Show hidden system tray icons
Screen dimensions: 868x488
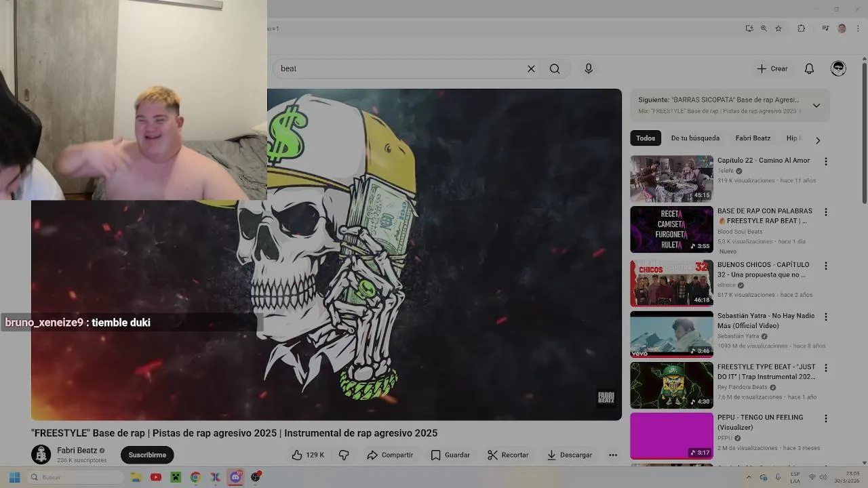tap(749, 477)
